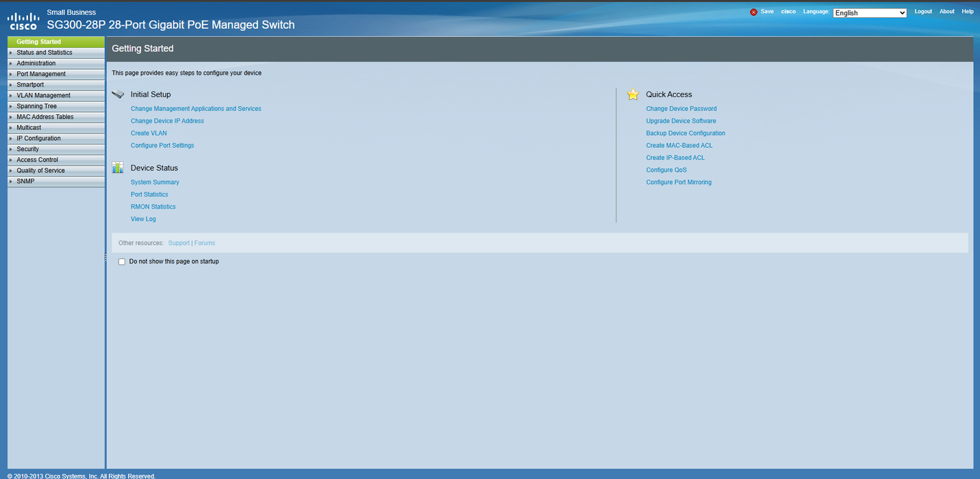Click the copyright footer text
980x479 pixels.
point(81,476)
